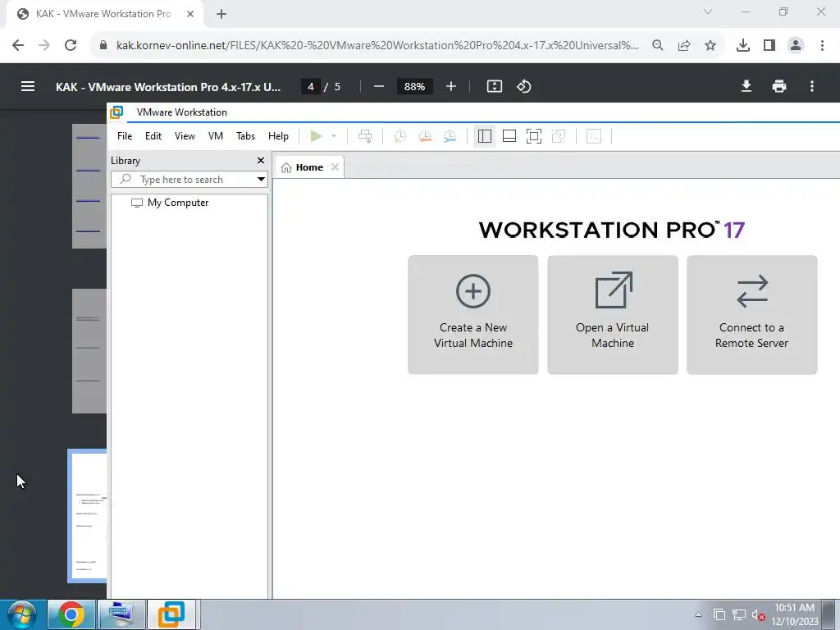Select the highlighted bottom page thumbnail

coord(88,516)
